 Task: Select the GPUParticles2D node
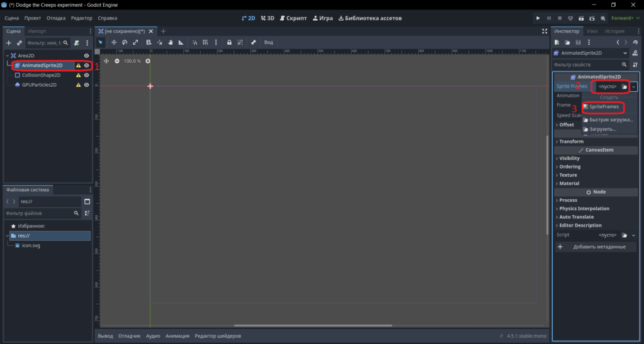[x=40, y=85]
